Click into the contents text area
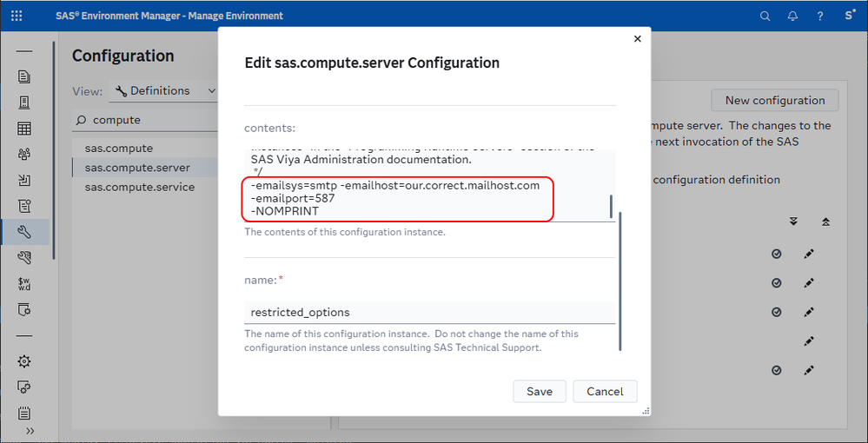 pyautogui.click(x=429, y=186)
